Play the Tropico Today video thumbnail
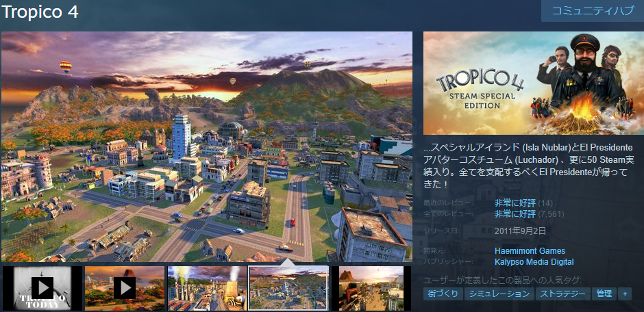 [42, 288]
